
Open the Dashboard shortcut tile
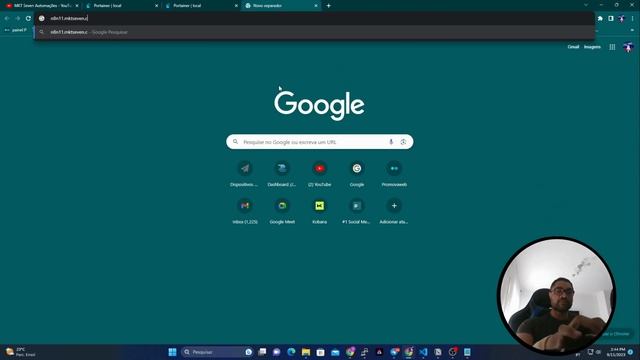pyautogui.click(x=282, y=173)
